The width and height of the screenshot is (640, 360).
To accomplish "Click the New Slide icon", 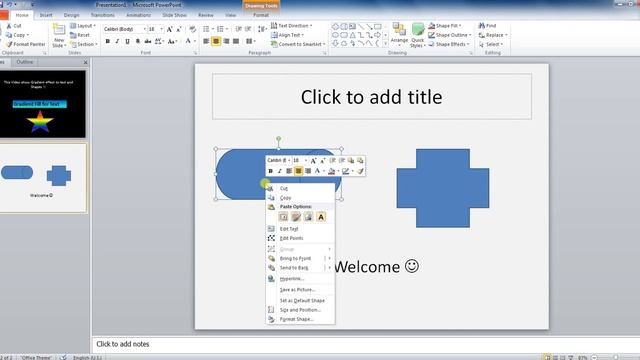I will pos(59,29).
